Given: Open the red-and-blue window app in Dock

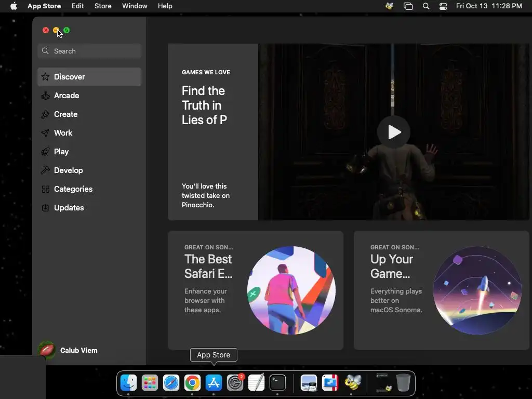Looking at the screenshot, I should pos(330,383).
